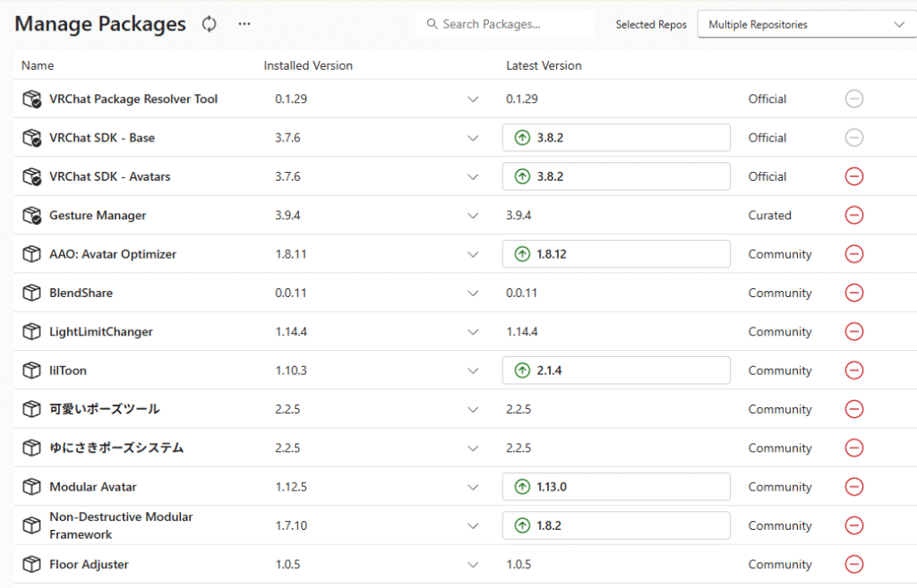Viewport: 917px width, 588px height.
Task: Expand version dropdown for Floor Adjuster
Action: click(473, 565)
